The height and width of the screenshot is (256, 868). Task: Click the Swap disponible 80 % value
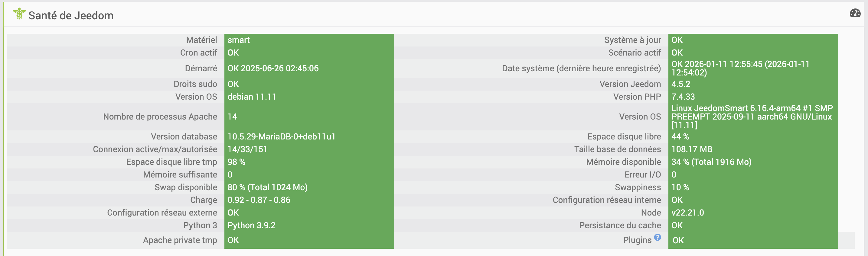coord(268,187)
